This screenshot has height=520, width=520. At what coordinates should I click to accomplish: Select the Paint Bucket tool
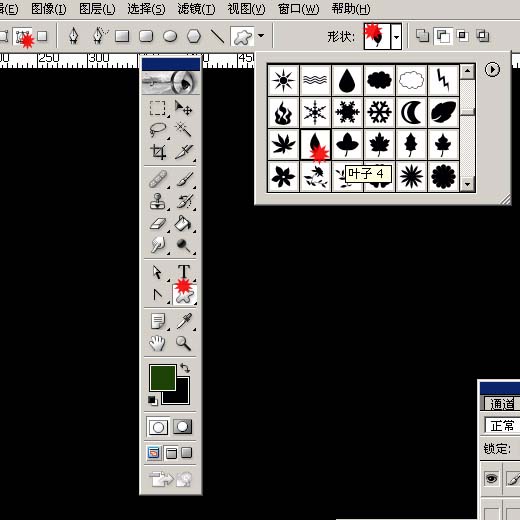tap(183, 223)
